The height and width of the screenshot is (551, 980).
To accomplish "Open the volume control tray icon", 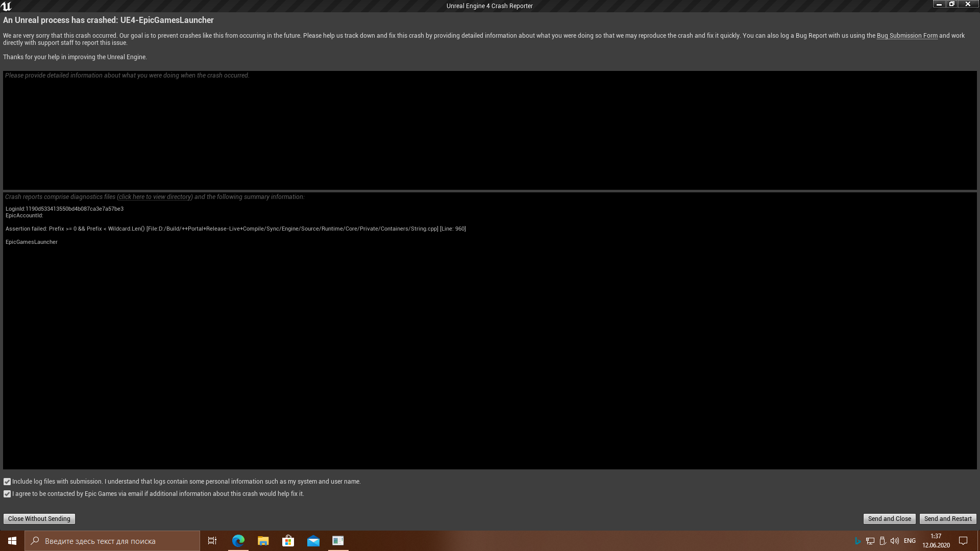I will pos(895,541).
